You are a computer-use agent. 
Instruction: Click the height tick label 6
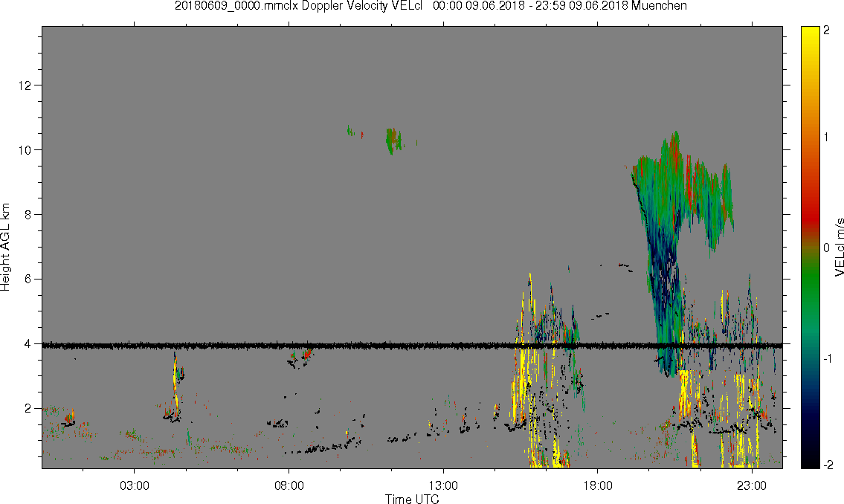click(28, 279)
